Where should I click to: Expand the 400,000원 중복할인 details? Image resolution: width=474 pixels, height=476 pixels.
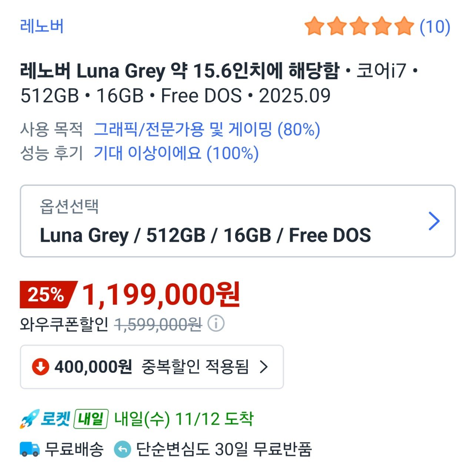[152, 366]
